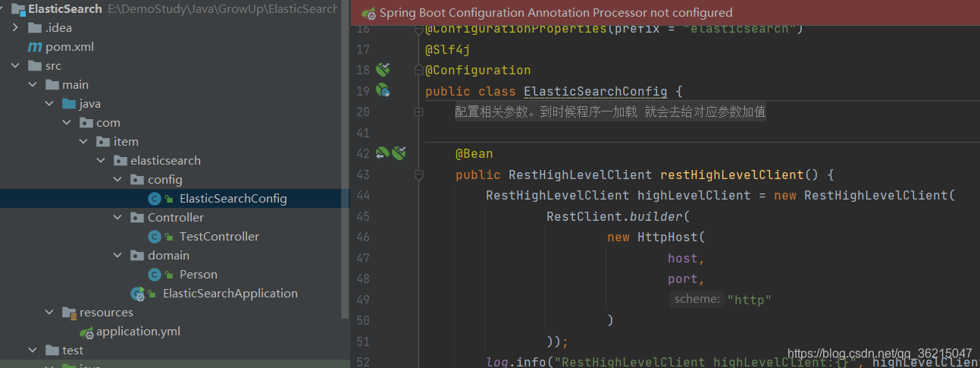The image size is (980, 368).
Task: Expand the folded comment block in the editor
Action: pos(418,112)
